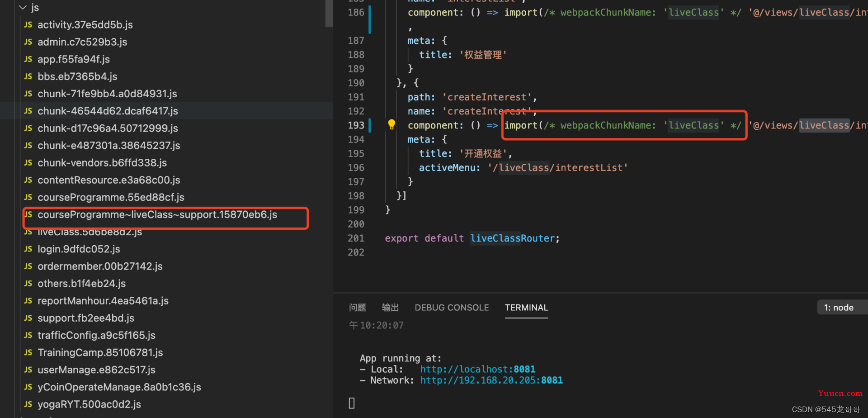Click the lightbulb quick-fix icon
Viewport: 868px width, 418px height.
[392, 124]
